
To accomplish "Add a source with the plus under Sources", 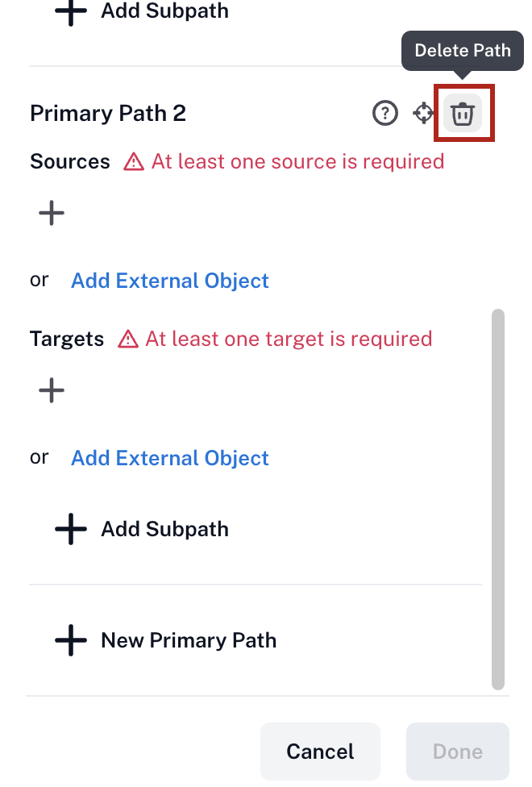I will (x=52, y=213).
